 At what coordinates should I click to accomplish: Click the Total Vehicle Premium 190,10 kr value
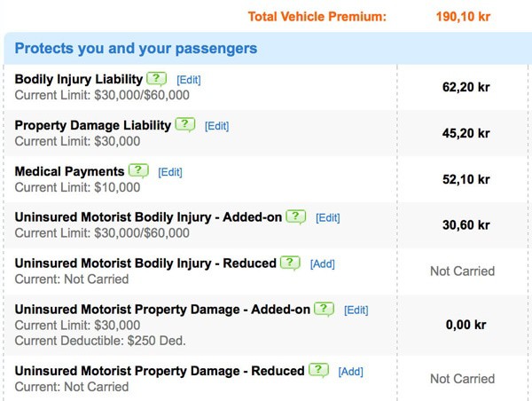click(463, 16)
